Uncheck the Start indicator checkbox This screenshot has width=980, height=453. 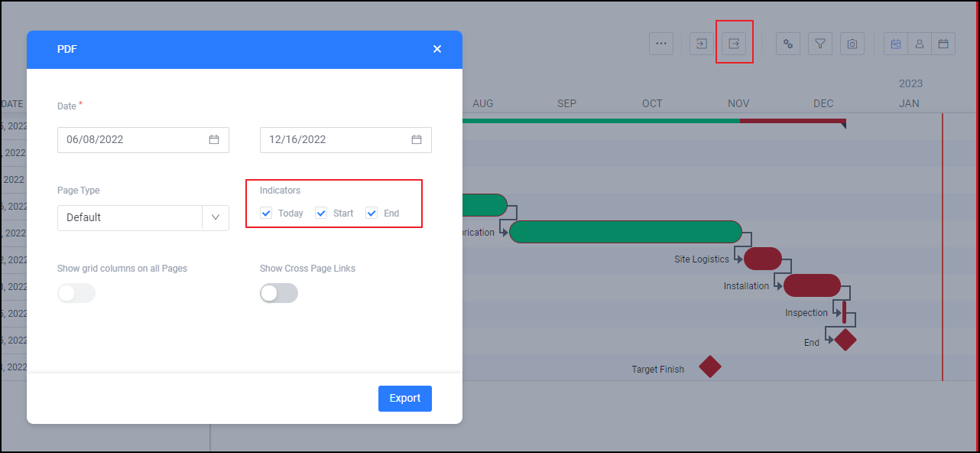coord(321,213)
